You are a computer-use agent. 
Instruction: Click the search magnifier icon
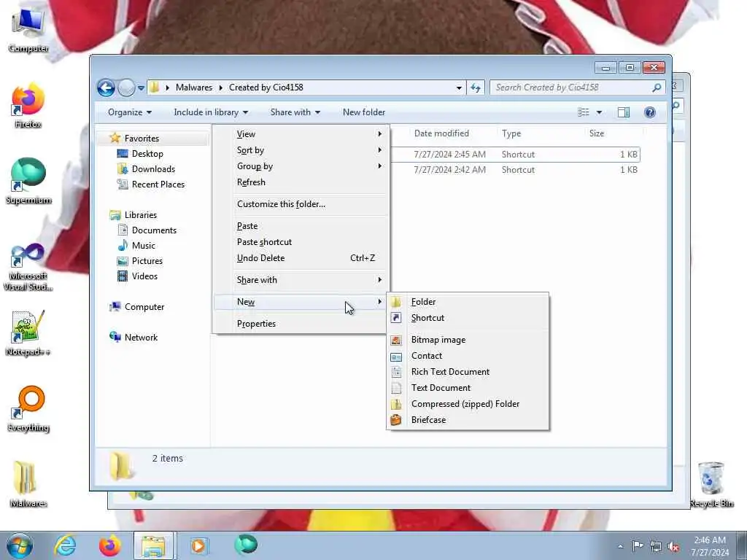click(x=657, y=87)
